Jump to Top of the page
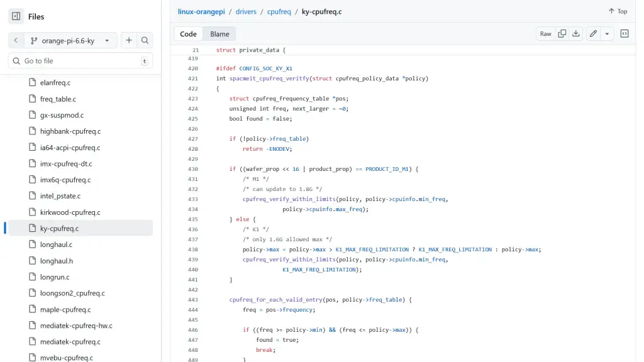Image resolution: width=644 pixels, height=362 pixels. [617, 11]
